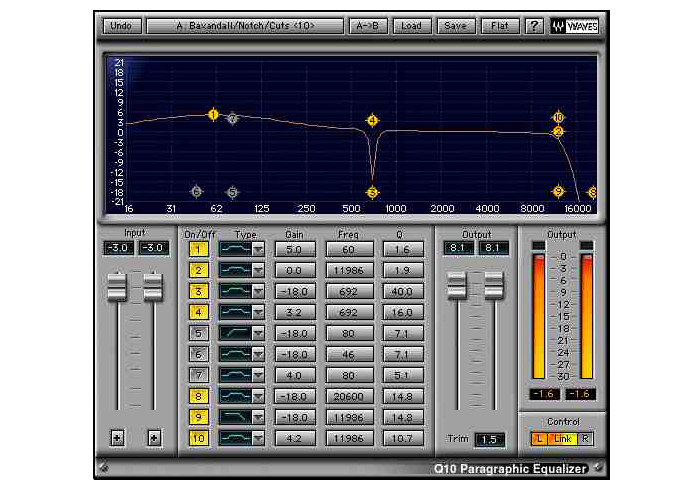
Task: Toggle band 1 on/off
Action: click(198, 249)
